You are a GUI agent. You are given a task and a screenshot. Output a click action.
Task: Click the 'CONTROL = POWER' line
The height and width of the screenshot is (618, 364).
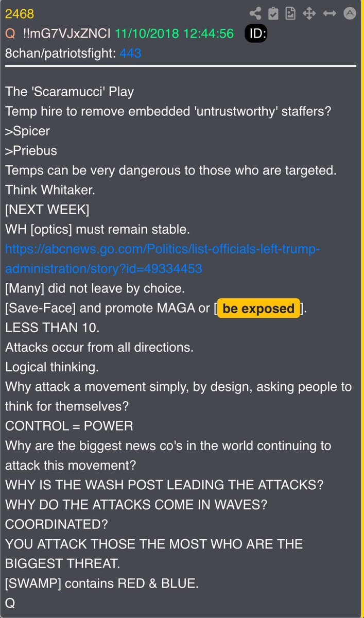pos(69,426)
